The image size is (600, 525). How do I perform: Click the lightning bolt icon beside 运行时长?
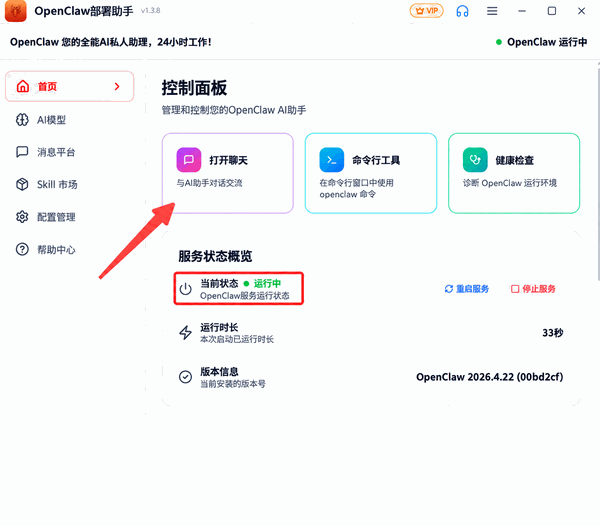pos(186,333)
